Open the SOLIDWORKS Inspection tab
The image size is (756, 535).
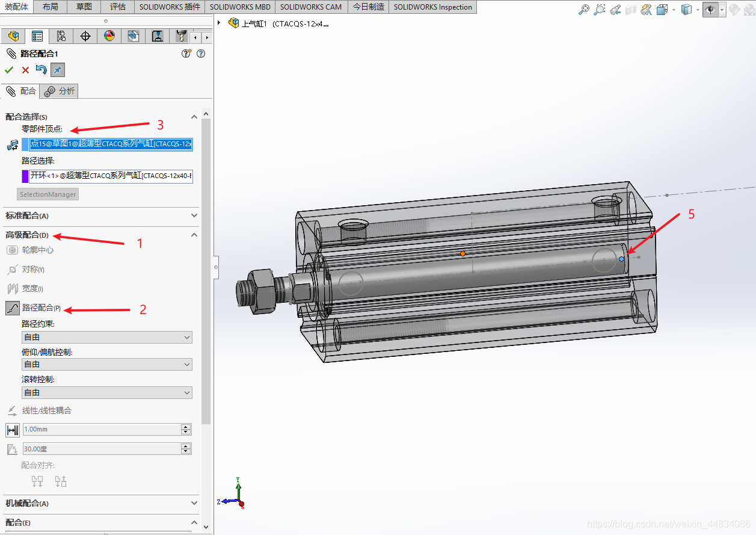coord(433,7)
